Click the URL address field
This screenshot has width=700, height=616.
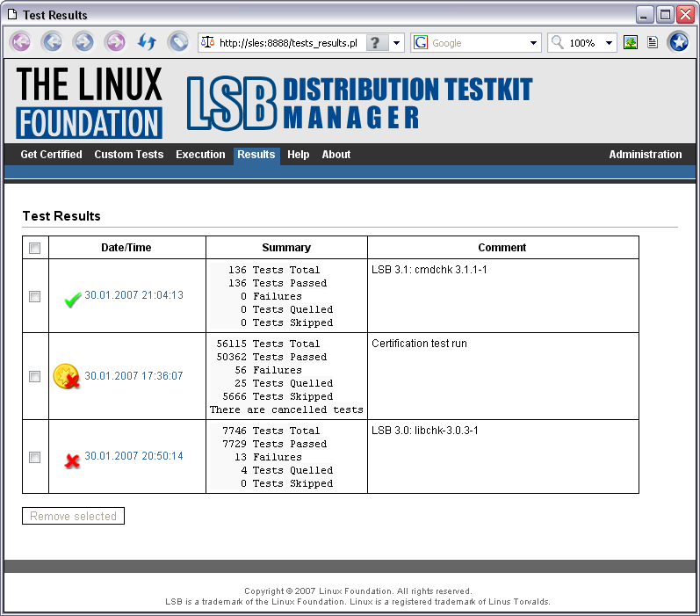tap(288, 43)
